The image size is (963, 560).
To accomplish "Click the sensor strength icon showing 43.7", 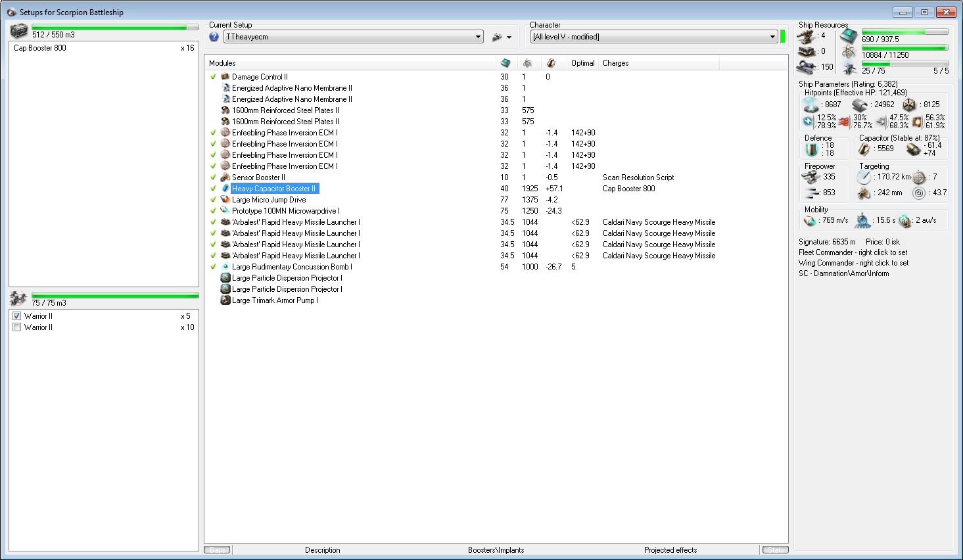I will click(x=919, y=193).
